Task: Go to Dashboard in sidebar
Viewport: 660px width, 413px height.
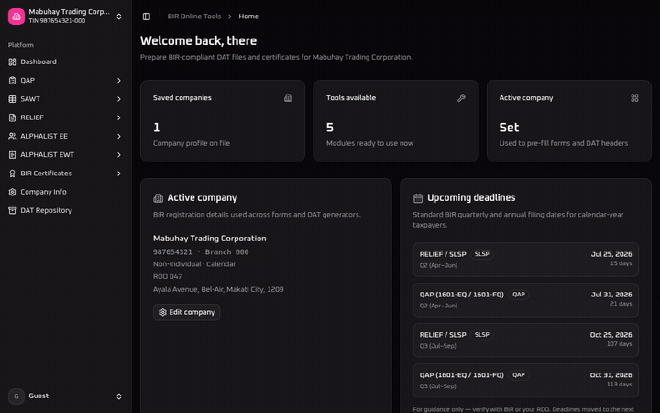Action: click(64, 62)
